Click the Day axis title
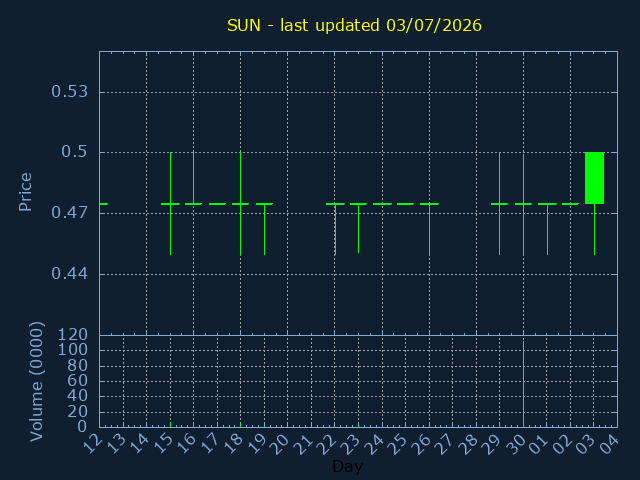Screen dimensions: 640x480 [347, 466]
